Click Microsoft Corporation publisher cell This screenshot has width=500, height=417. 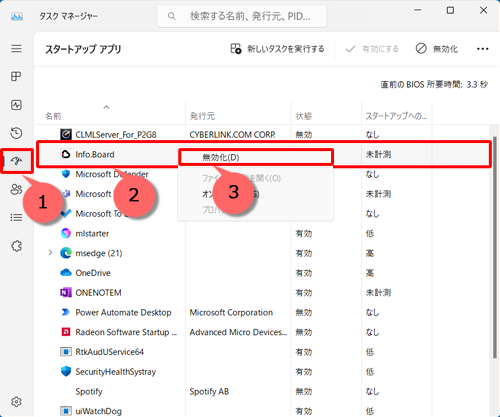pos(231,312)
